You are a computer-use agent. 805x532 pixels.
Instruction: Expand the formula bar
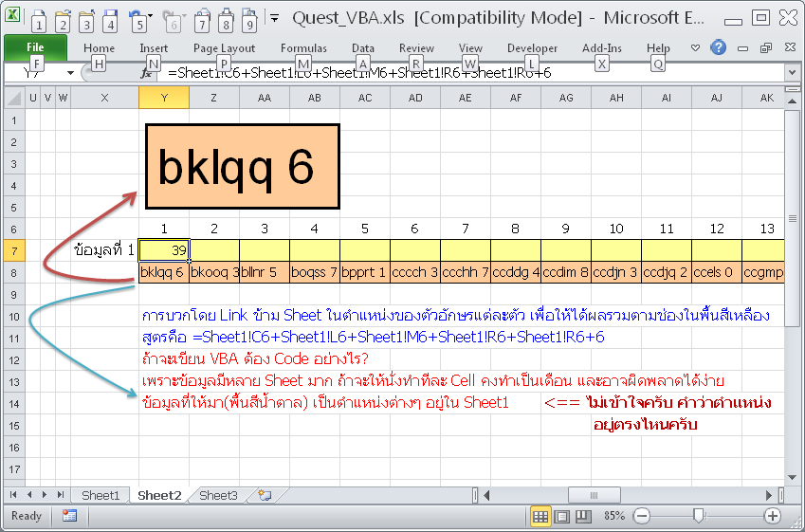(x=793, y=73)
